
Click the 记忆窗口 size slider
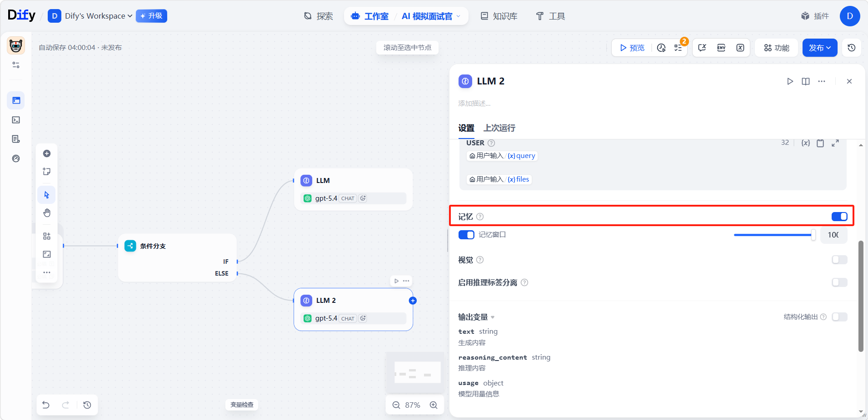(x=773, y=235)
